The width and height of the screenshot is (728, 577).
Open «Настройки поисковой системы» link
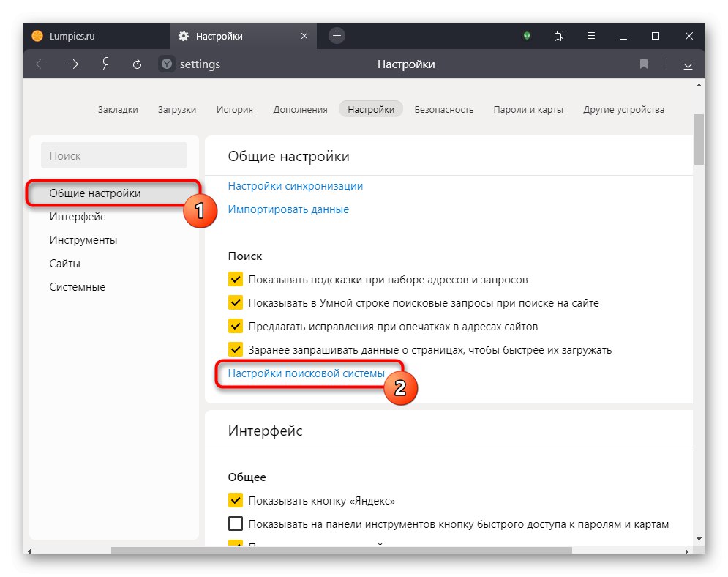pos(307,373)
